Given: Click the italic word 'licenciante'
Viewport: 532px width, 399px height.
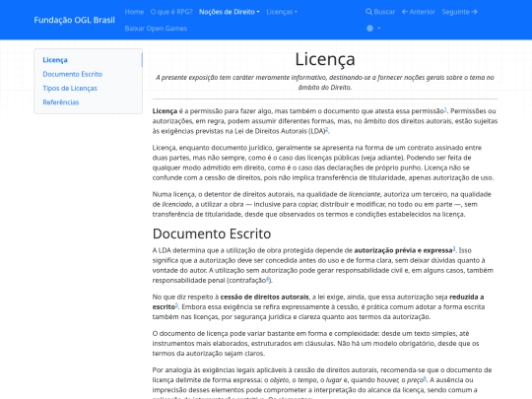Looking at the screenshot, I should coord(365,194).
